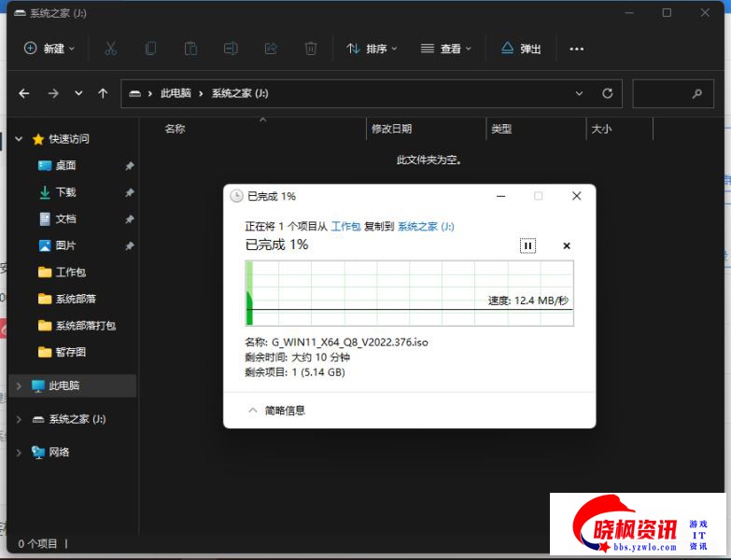Screen dimensions: 731x560
Task: Expand the 网络 tree node
Action: pyautogui.click(x=19, y=453)
